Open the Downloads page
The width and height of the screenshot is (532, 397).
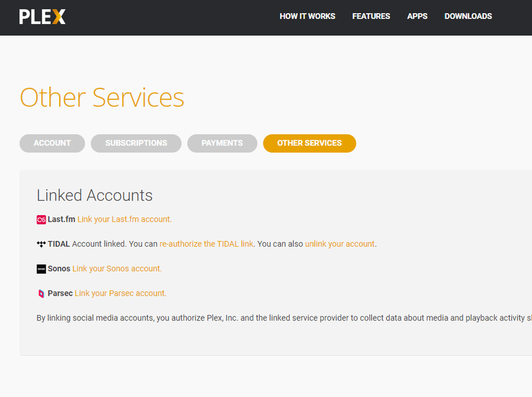click(468, 16)
